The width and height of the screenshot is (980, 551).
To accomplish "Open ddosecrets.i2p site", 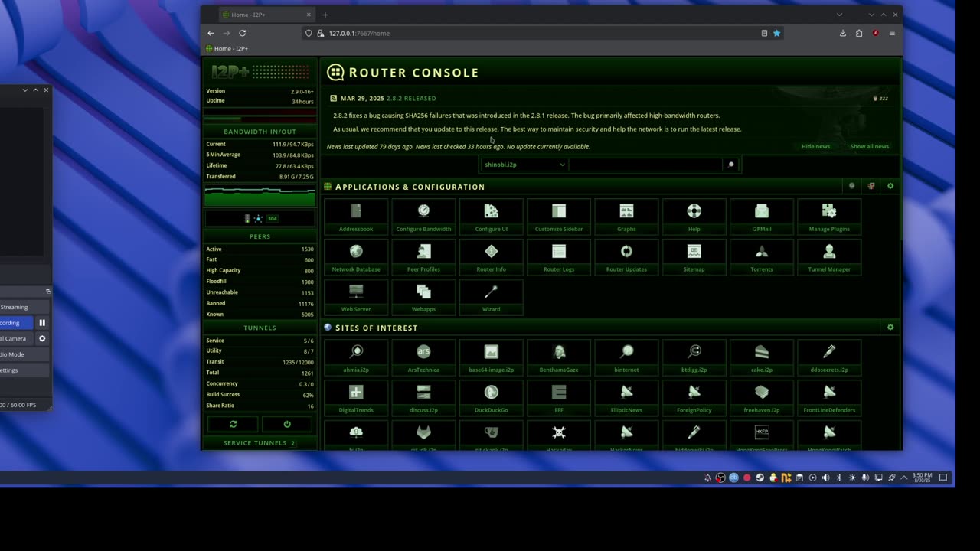I will [829, 357].
